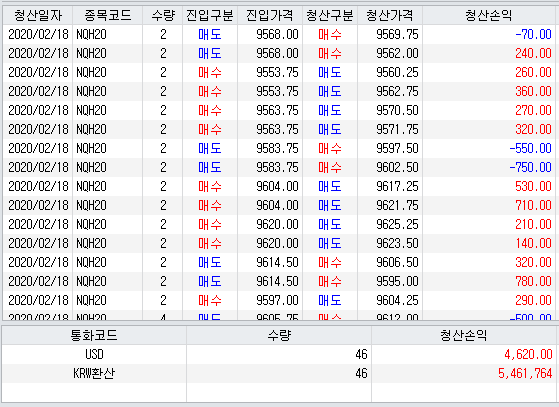Click the 청산구분 column header
Image resolution: width=559 pixels, height=407 pixels.
[330, 15]
